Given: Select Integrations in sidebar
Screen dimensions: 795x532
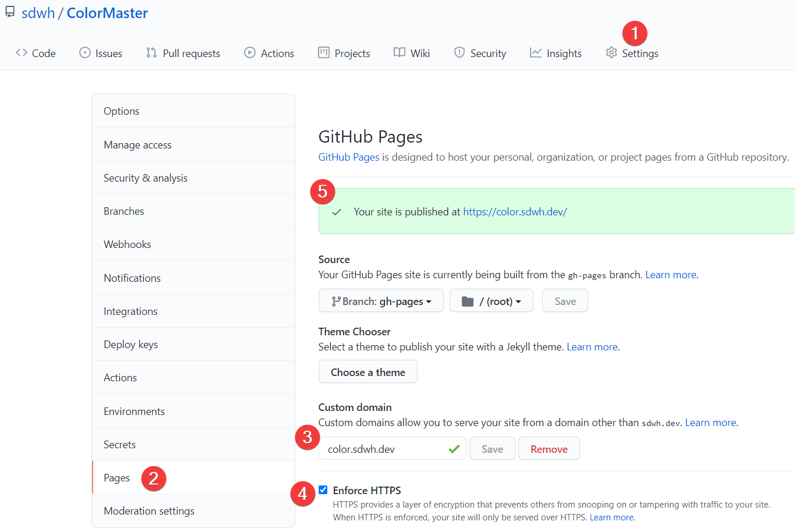Looking at the screenshot, I should (193, 311).
